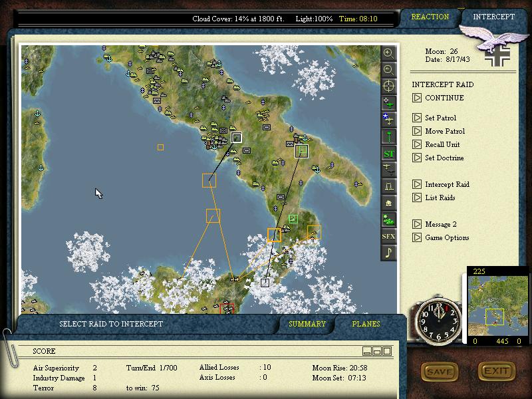Toggle the music note icon
The height and width of the screenshot is (399, 532).
pyautogui.click(x=388, y=253)
